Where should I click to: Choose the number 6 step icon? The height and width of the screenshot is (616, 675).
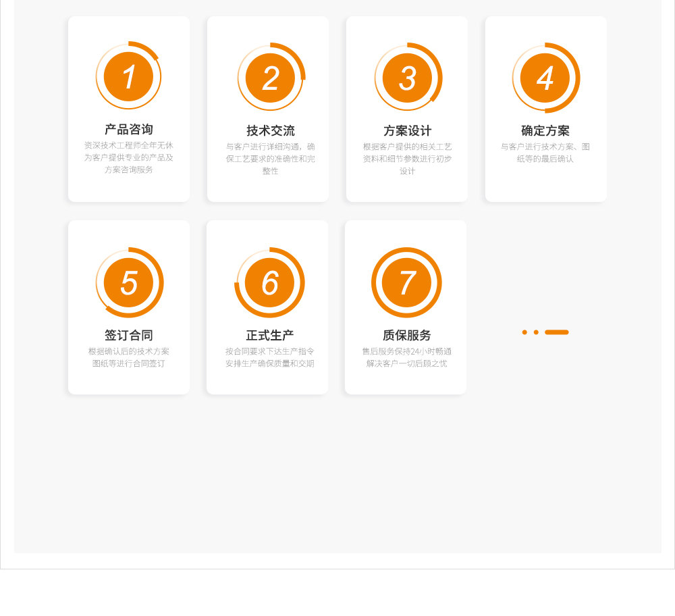(269, 282)
